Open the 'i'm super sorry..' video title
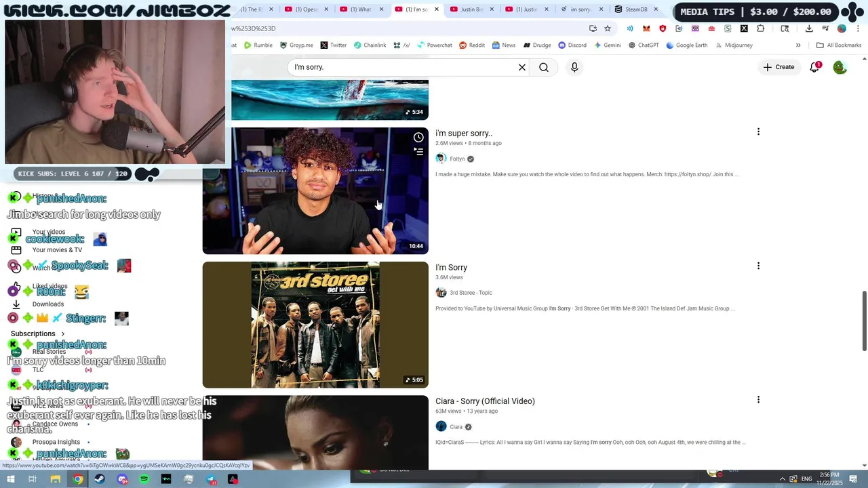Image resolution: width=868 pixels, height=488 pixels. click(x=464, y=134)
